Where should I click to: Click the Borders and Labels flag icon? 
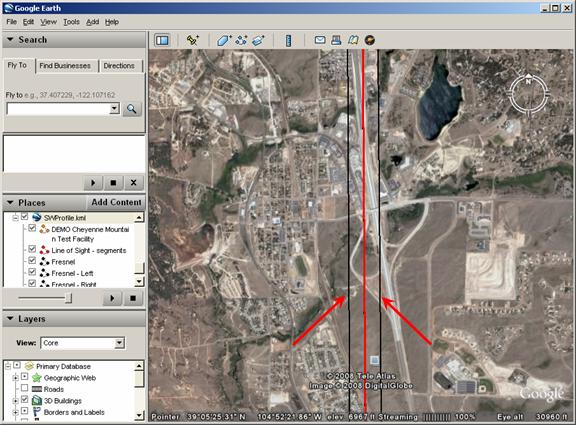pyautogui.click(x=37, y=412)
